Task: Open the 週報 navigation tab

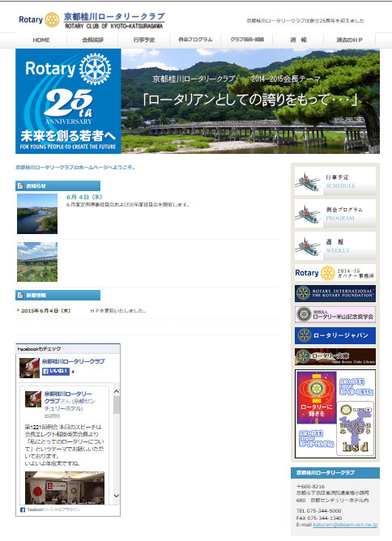Action: point(298,40)
